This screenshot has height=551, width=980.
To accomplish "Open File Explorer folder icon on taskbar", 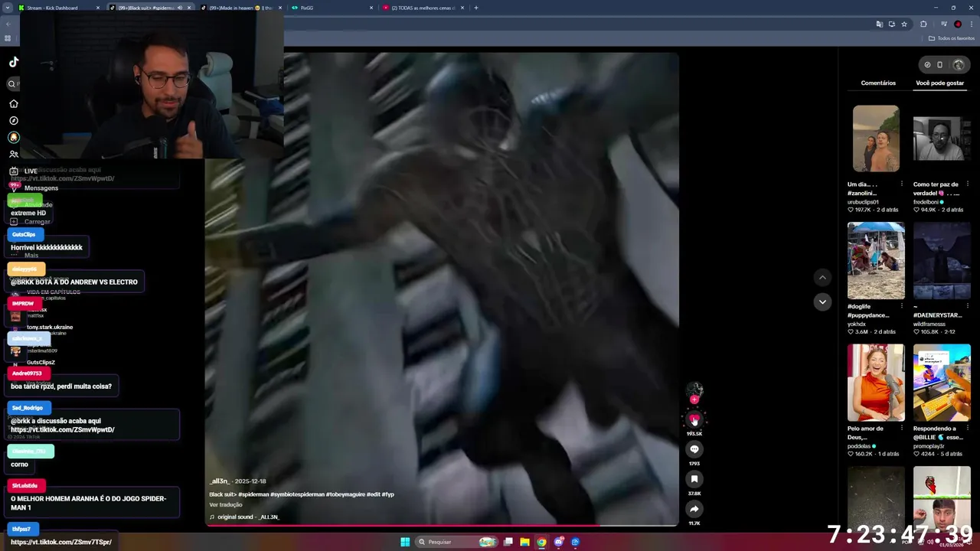I will pyautogui.click(x=524, y=542).
